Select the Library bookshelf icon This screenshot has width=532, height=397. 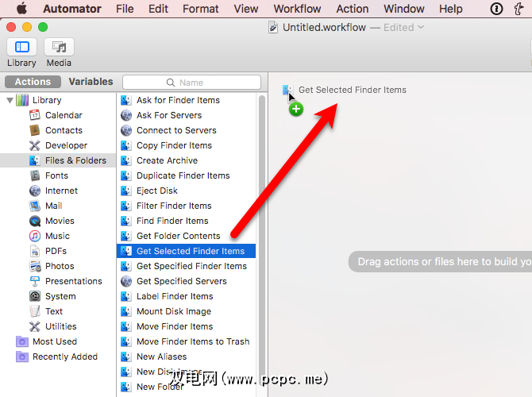pos(22,100)
